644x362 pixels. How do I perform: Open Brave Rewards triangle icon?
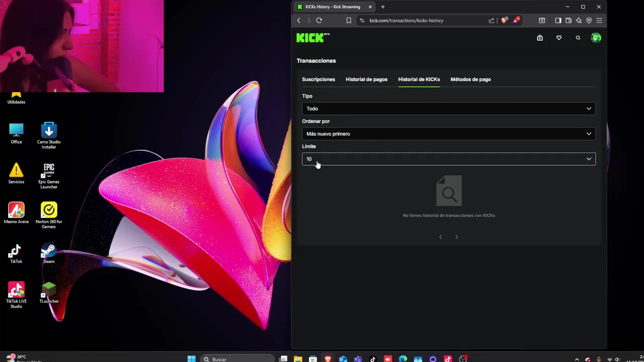[x=516, y=21]
